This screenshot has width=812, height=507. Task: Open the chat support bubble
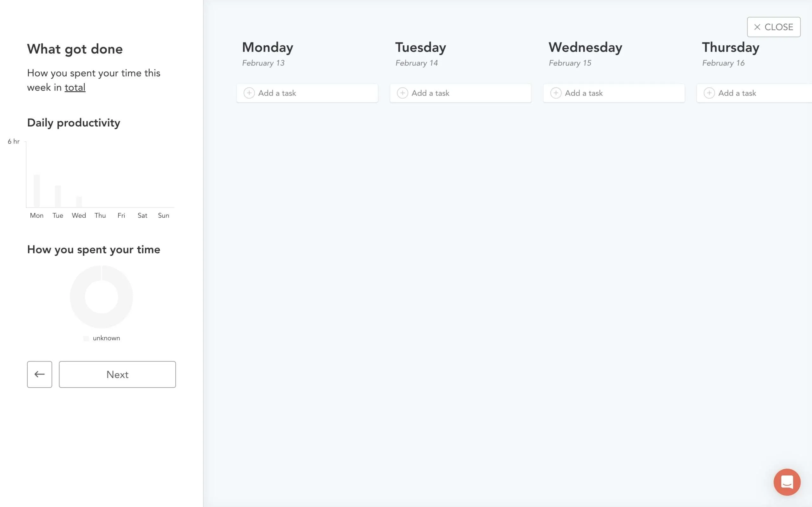(x=787, y=482)
